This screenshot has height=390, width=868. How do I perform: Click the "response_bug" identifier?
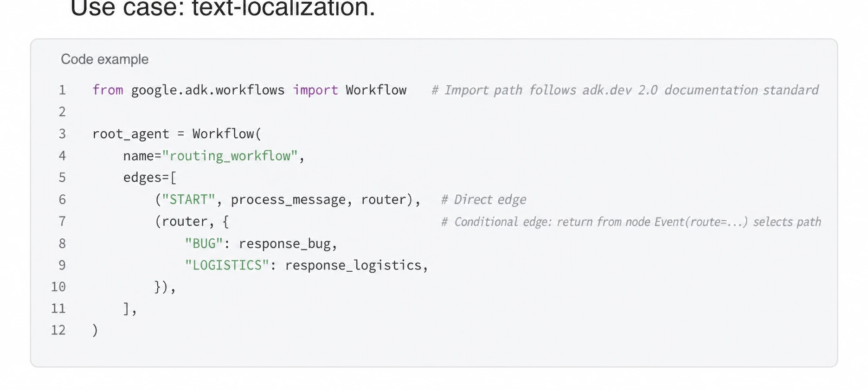(x=284, y=243)
